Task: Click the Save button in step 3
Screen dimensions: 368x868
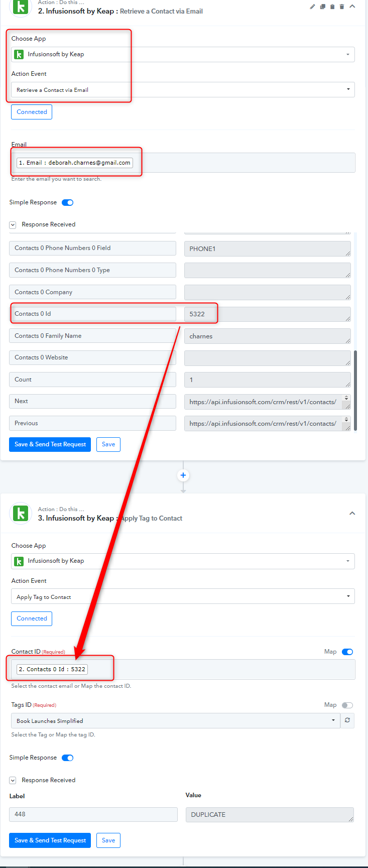Action: pyautogui.click(x=108, y=840)
